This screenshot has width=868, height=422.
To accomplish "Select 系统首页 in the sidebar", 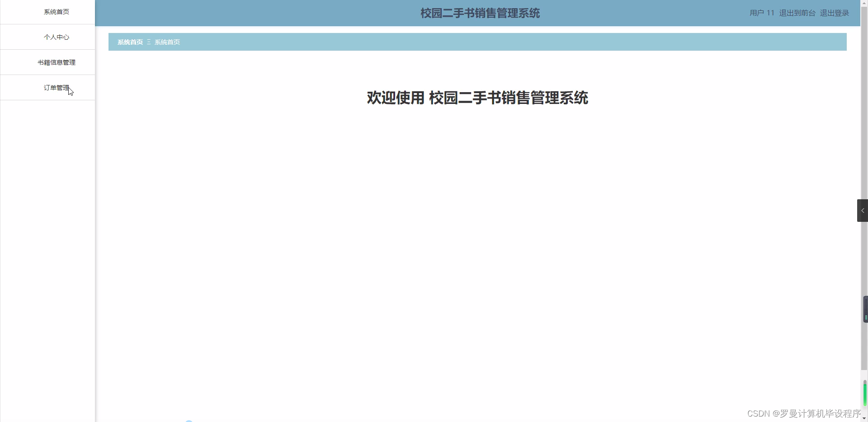I will (56, 12).
